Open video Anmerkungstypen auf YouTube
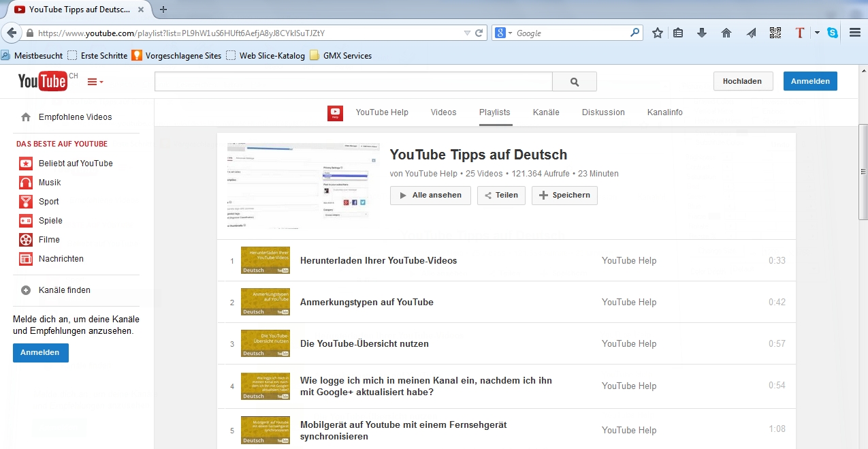Viewport: 868px width, 449px height. pyautogui.click(x=367, y=303)
